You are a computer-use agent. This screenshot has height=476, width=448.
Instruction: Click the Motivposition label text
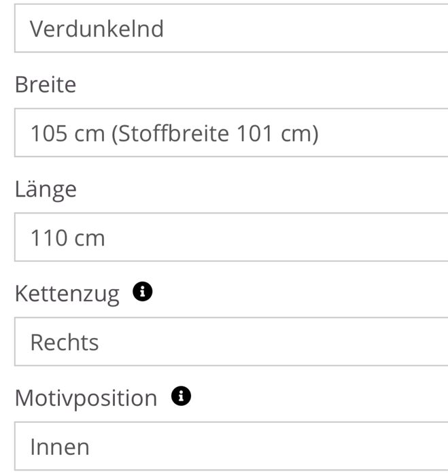86,398
